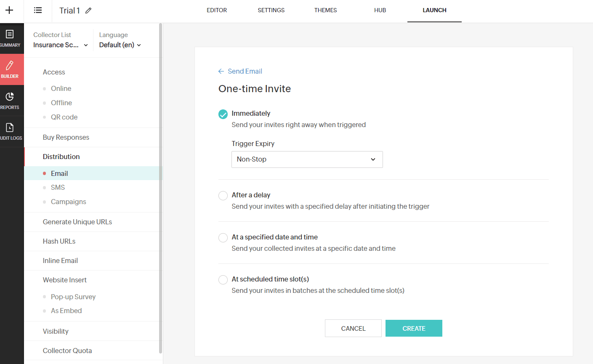Switch to the Themes tab
593x364 pixels.
[325, 10]
